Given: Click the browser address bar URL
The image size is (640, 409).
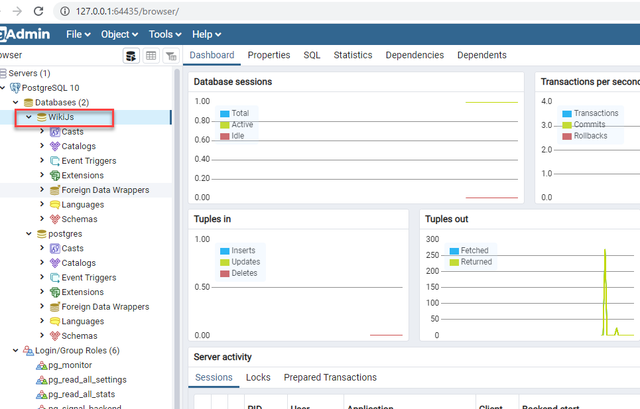Looking at the screenshot, I should [127, 11].
